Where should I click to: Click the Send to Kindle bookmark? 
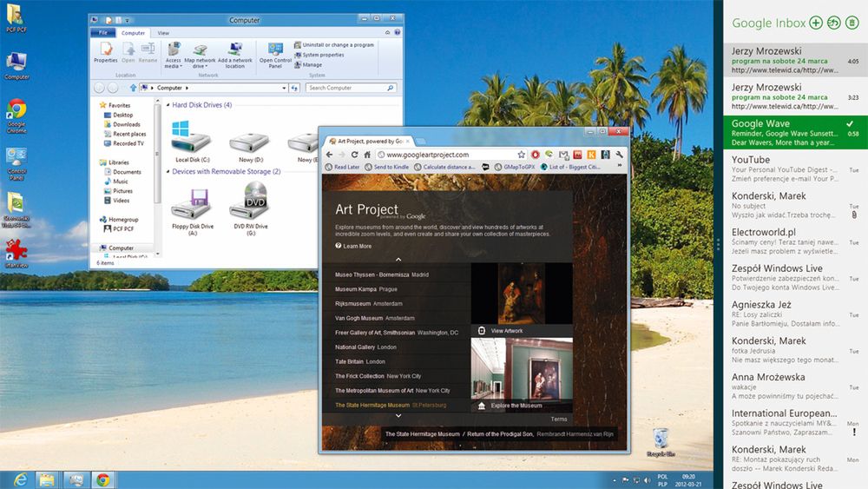tap(386, 167)
